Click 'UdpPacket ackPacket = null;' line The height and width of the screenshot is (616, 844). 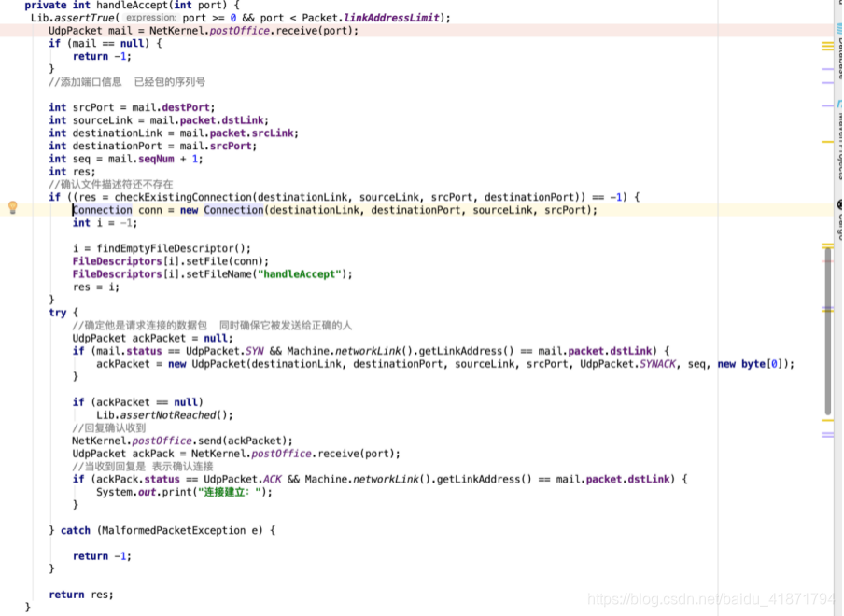[153, 339]
